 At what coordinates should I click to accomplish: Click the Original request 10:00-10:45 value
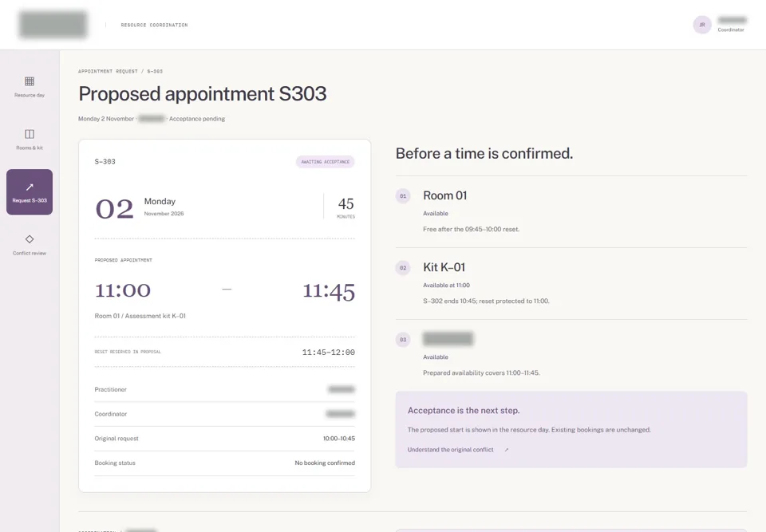point(339,439)
